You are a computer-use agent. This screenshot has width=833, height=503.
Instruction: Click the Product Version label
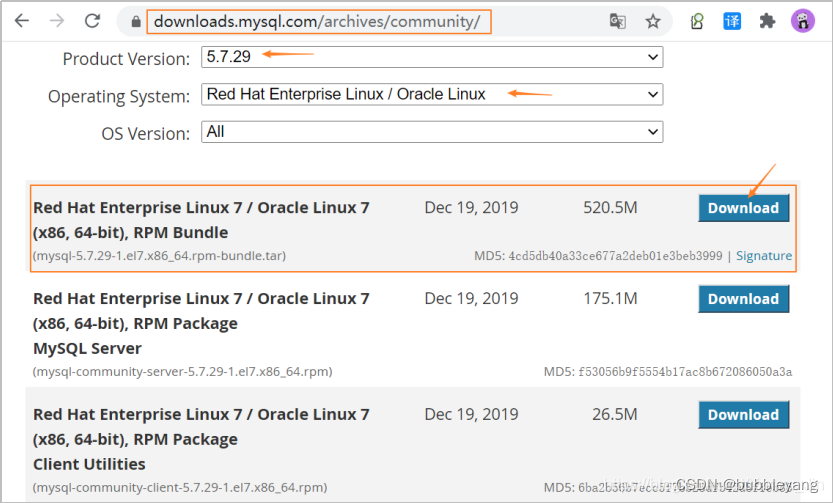(x=126, y=59)
